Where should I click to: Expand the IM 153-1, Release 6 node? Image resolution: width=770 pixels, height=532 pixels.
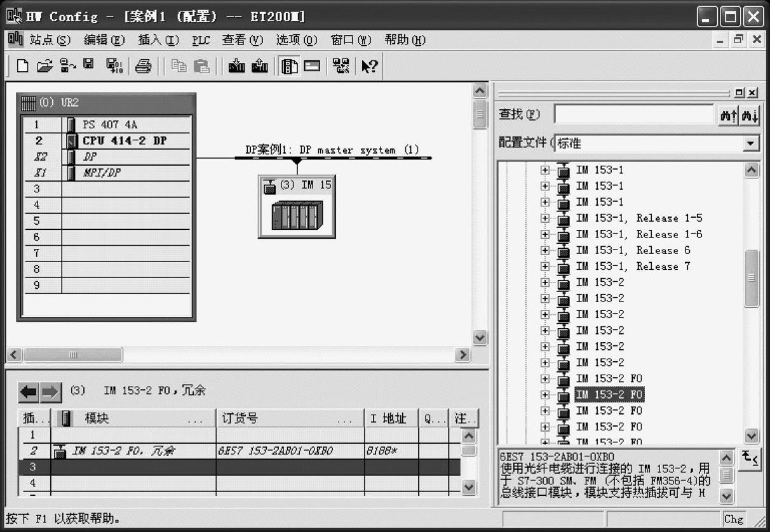coord(544,250)
